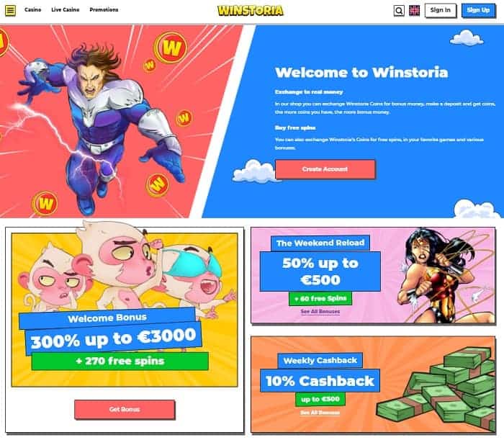The image size is (504, 440).
Task: Click the + 270 free spins green label
Action: pos(120,361)
